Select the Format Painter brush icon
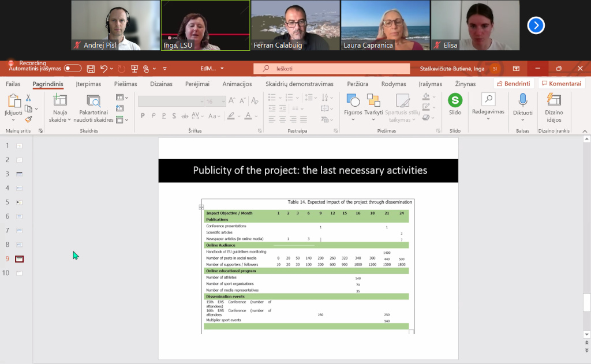Image resolution: width=591 pixels, height=364 pixels. [x=28, y=119]
